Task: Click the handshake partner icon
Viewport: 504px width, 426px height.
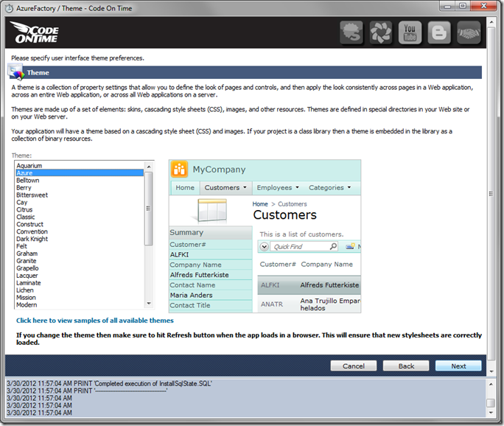Action: 469,32
